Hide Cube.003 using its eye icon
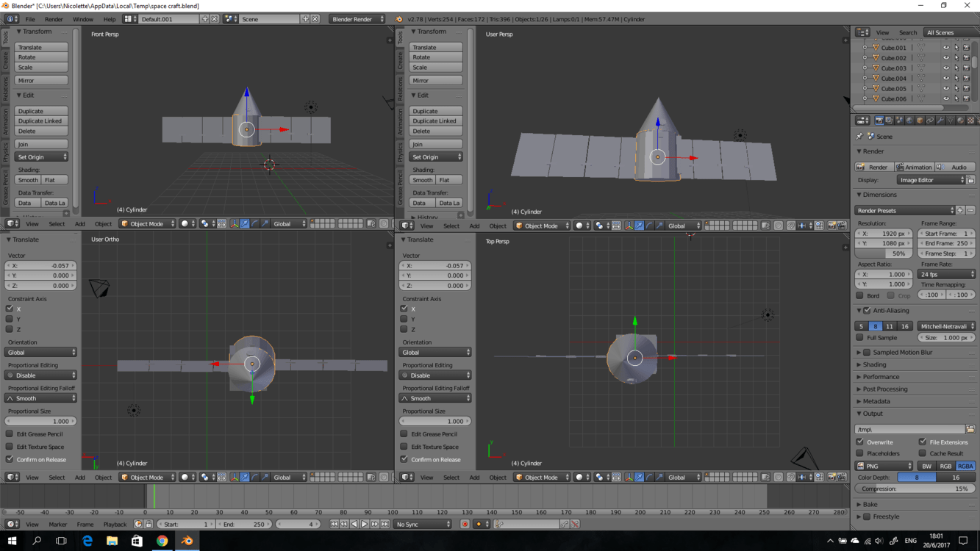980x551 pixels. click(x=946, y=68)
